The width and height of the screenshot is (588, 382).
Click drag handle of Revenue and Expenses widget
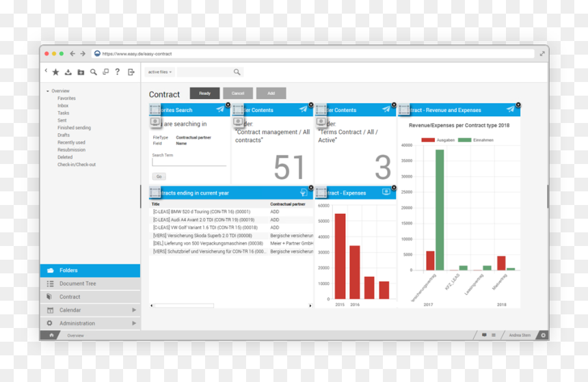point(404,109)
